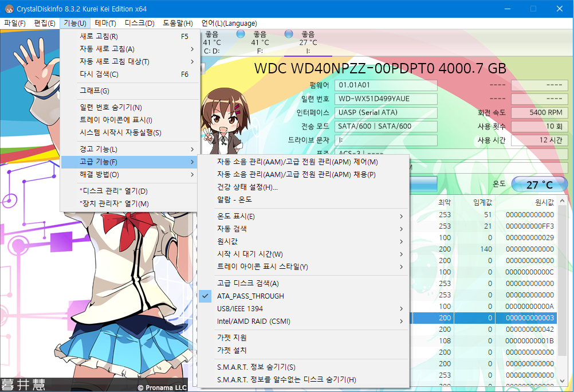Select row with raw value 000000000042
574x392 pixels.
point(483,330)
